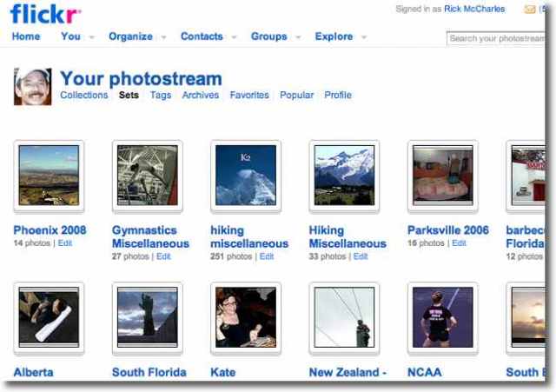Expand the Organize dropdown arrow
Viewport: 556px width, 392px height.
pos(163,37)
